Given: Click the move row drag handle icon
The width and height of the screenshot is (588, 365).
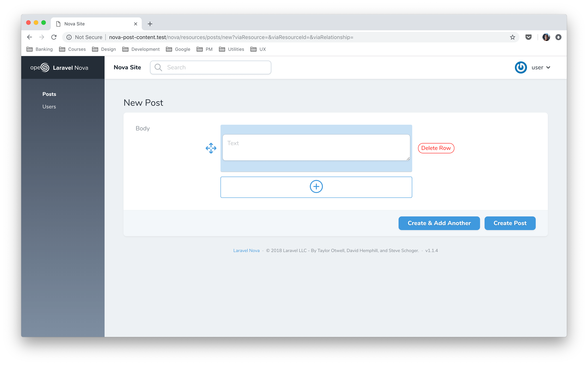Looking at the screenshot, I should click(x=211, y=148).
